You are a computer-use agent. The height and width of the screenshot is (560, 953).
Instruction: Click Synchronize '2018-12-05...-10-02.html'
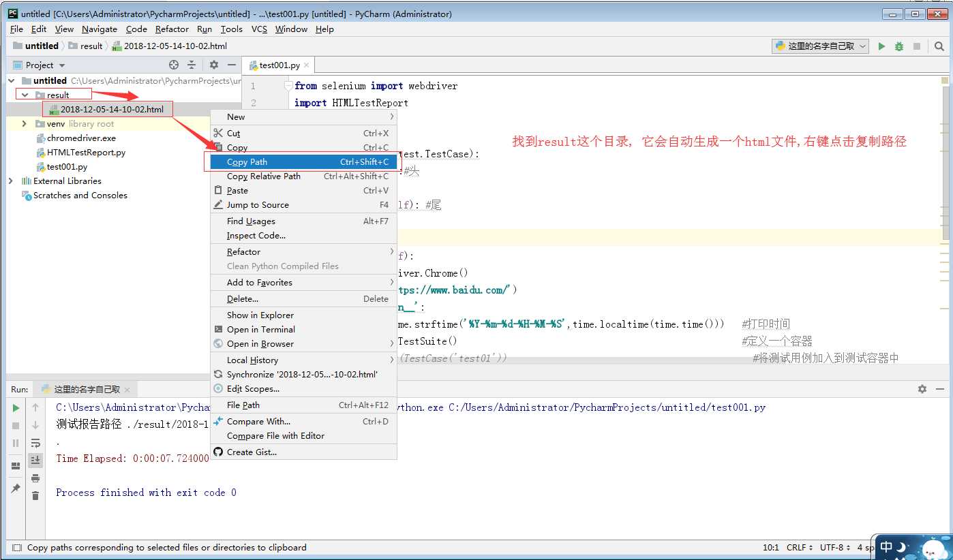pos(304,375)
